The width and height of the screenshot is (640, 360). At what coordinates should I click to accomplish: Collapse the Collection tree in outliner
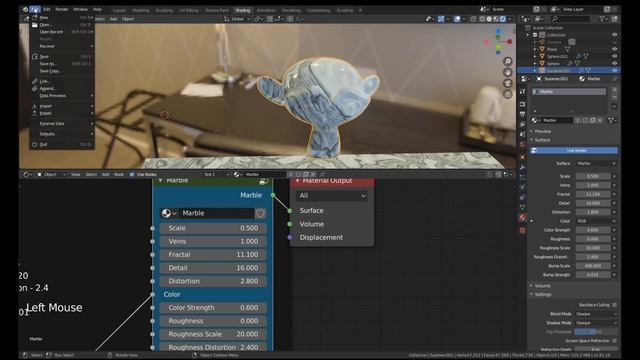(x=528, y=35)
